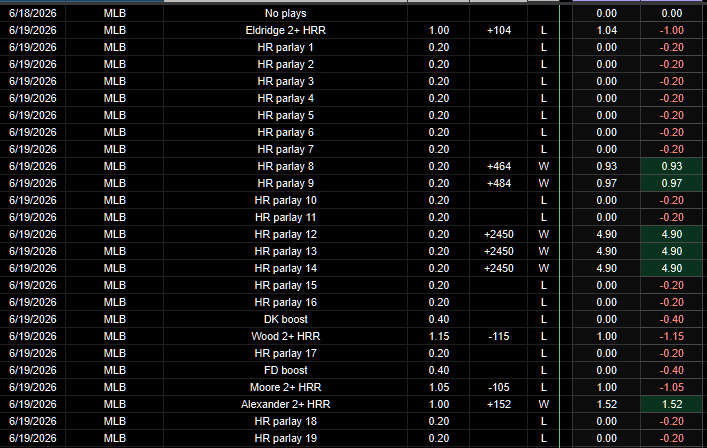Viewport: 707px width, 448px height.
Task: Click +2450 odds in HR parlay 13 row
Action: [x=499, y=251]
